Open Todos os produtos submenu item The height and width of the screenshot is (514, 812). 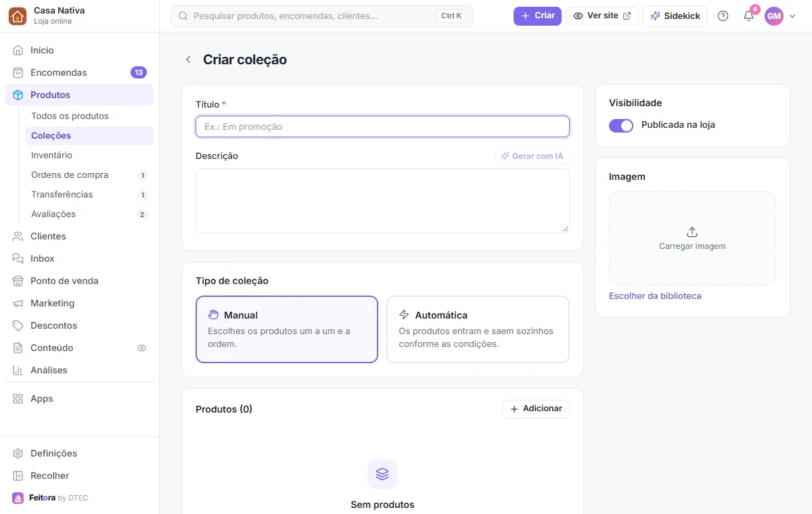(x=89, y=116)
